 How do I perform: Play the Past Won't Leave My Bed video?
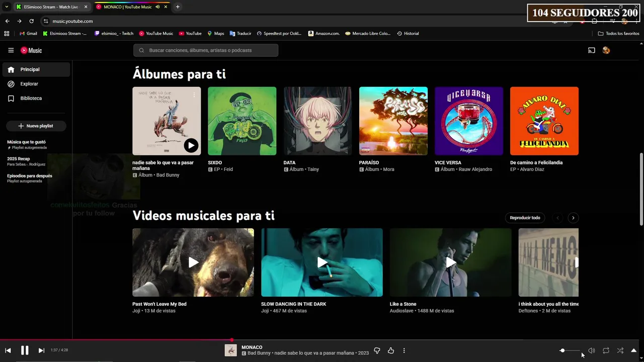pyautogui.click(x=193, y=262)
